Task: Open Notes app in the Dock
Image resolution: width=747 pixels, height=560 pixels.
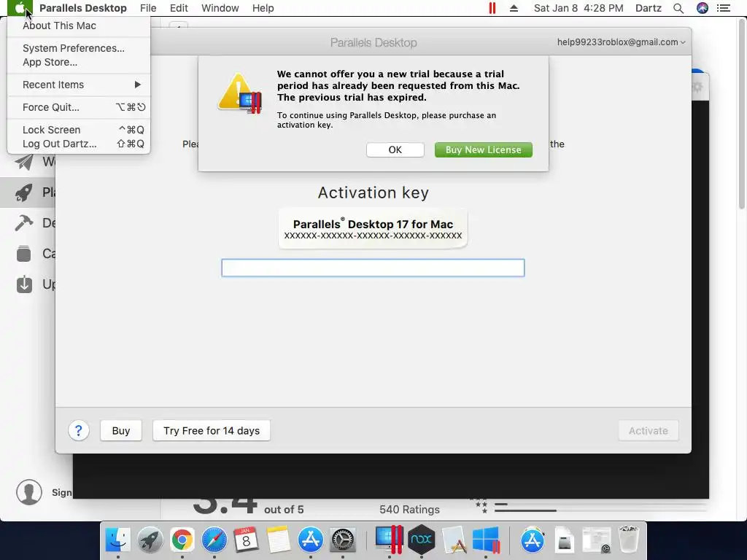Action: (278, 540)
